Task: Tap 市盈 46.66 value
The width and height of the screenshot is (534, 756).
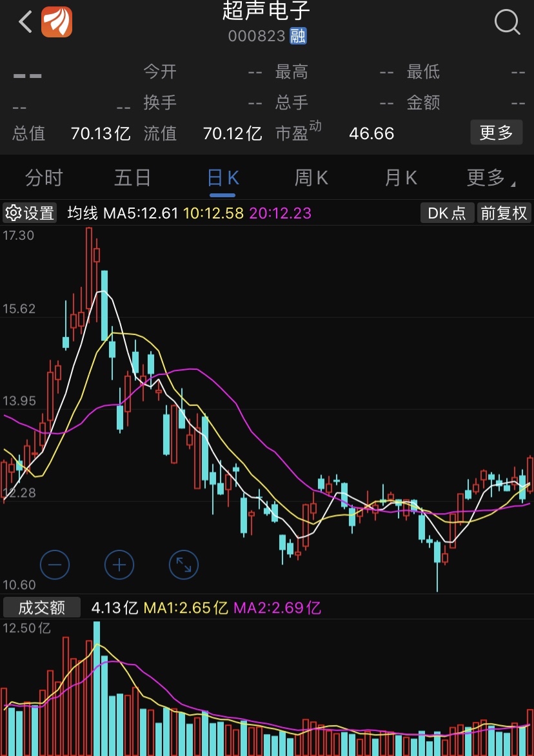Action: coord(371,133)
